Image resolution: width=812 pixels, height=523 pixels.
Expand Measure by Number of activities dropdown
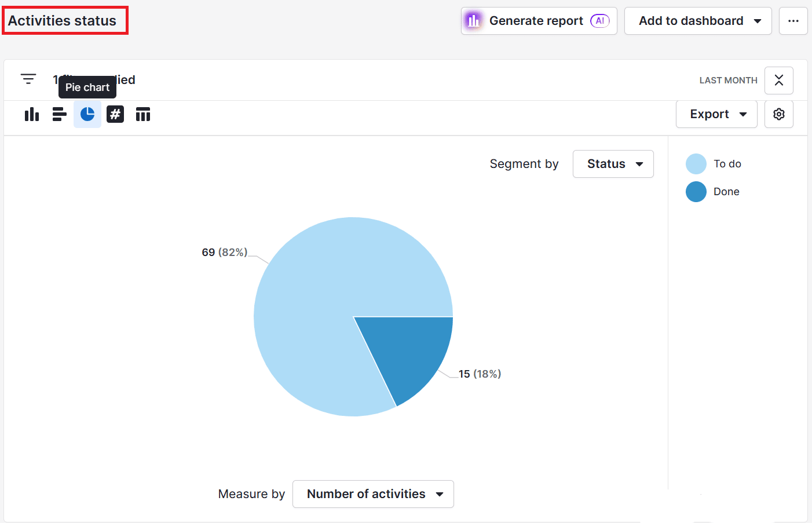pyautogui.click(x=373, y=494)
